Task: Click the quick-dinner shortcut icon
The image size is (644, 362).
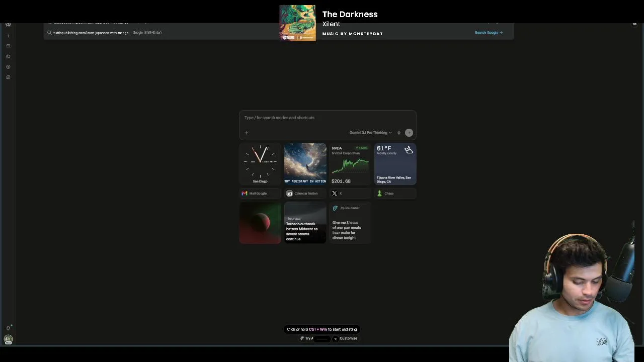Action: click(x=336, y=208)
